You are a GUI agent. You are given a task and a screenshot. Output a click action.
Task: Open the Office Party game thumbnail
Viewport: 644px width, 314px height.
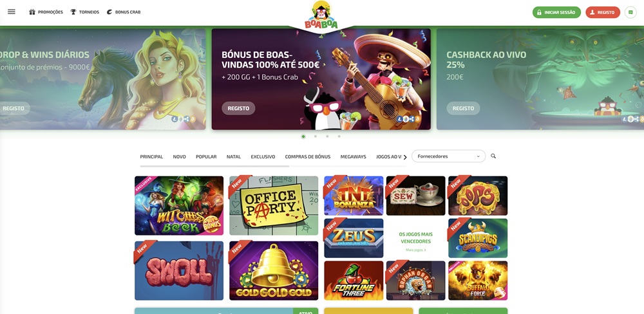point(274,206)
